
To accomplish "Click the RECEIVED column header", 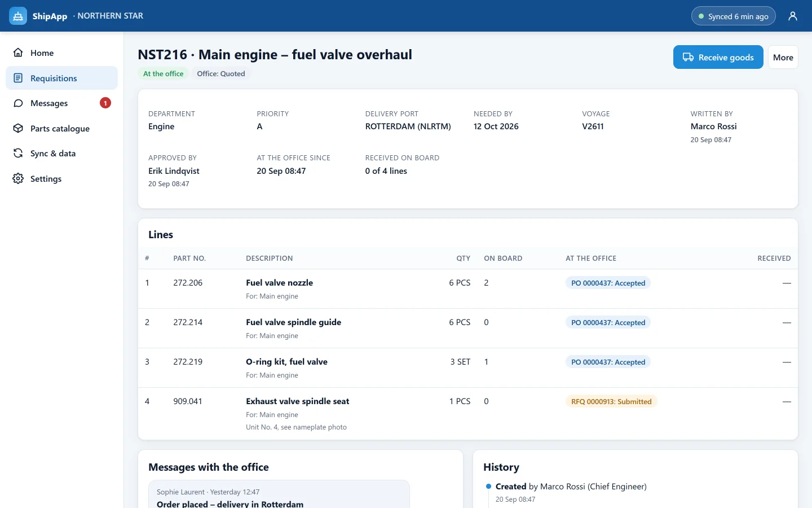I will click(774, 258).
